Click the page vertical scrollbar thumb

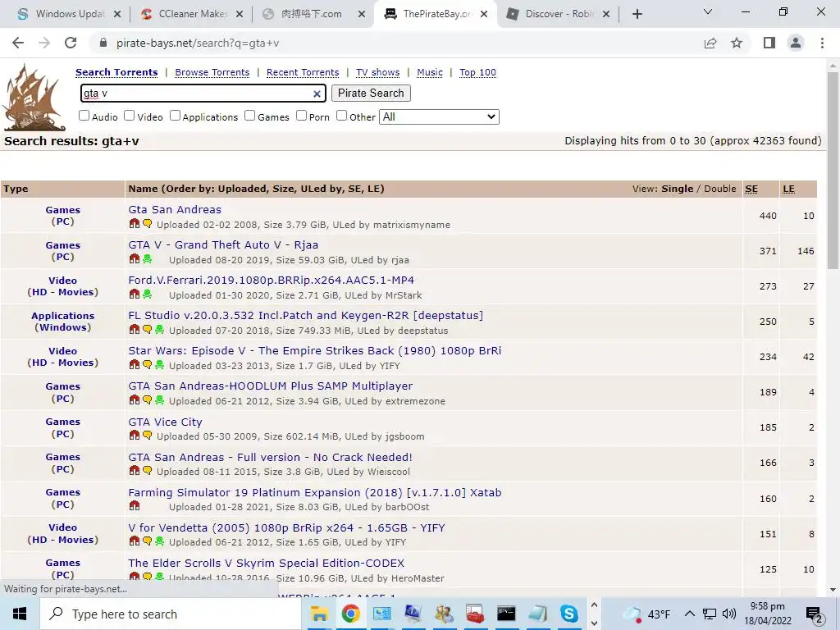833,171
